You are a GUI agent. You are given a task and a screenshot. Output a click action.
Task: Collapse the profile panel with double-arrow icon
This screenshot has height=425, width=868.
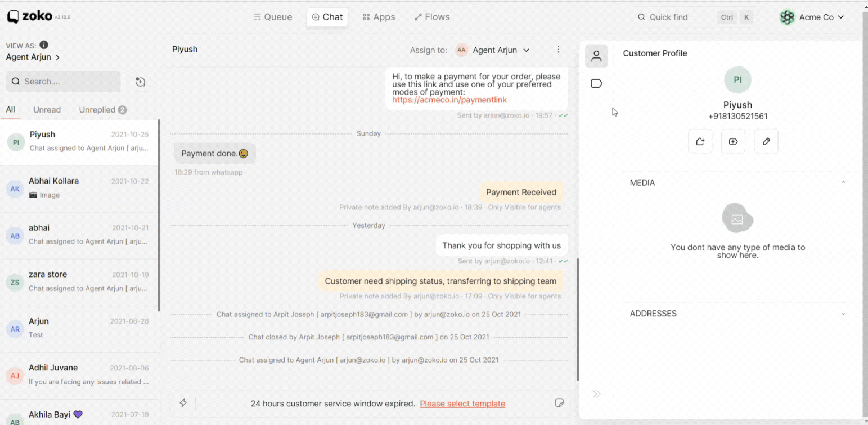596,394
